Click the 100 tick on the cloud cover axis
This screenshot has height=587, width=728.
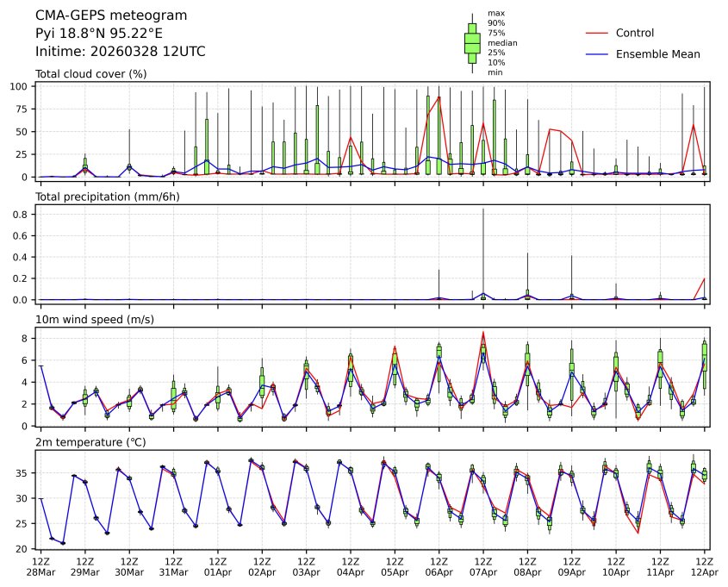click(22, 87)
